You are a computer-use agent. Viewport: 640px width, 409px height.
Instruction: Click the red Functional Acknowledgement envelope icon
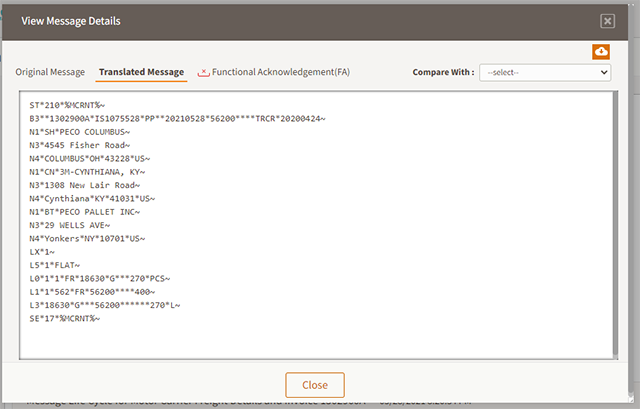pyautogui.click(x=204, y=73)
